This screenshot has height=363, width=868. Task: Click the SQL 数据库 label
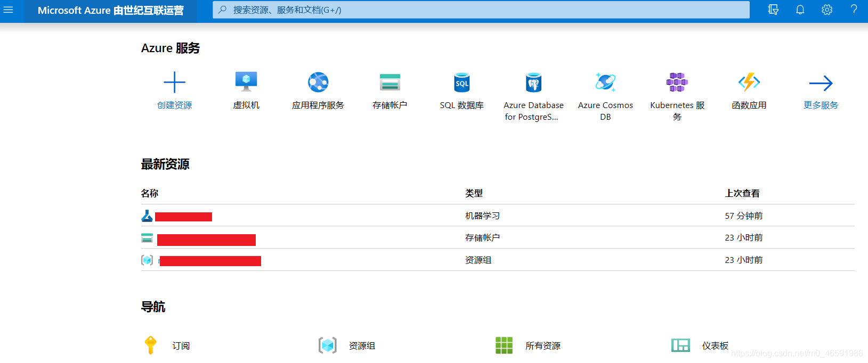(x=462, y=105)
